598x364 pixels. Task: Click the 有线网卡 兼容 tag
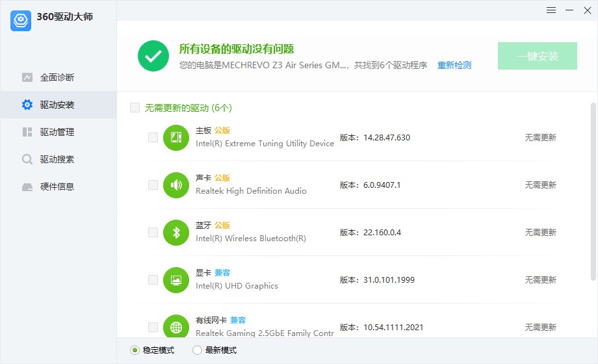pos(238,320)
